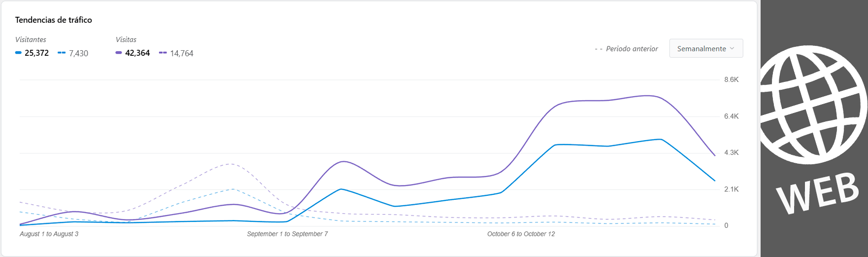Select the Visitas metric label

point(126,39)
